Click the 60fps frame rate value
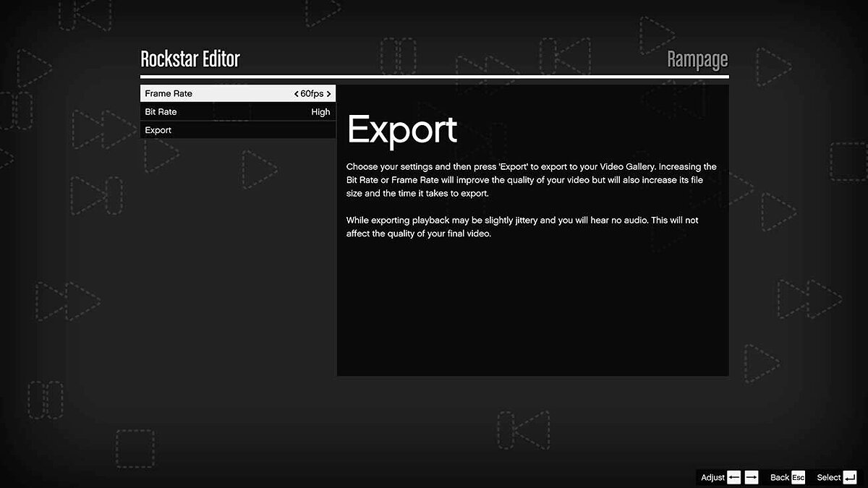Viewport: 868px width, 488px height. tap(312, 94)
